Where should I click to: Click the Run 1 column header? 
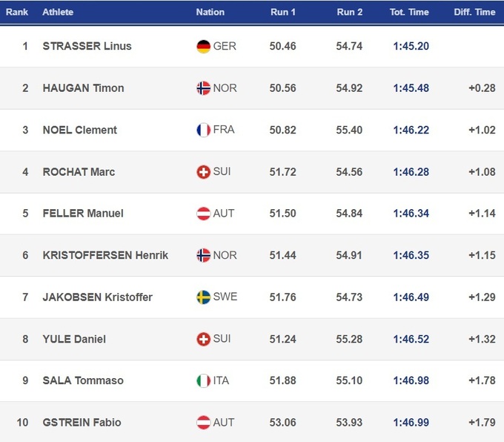click(283, 13)
